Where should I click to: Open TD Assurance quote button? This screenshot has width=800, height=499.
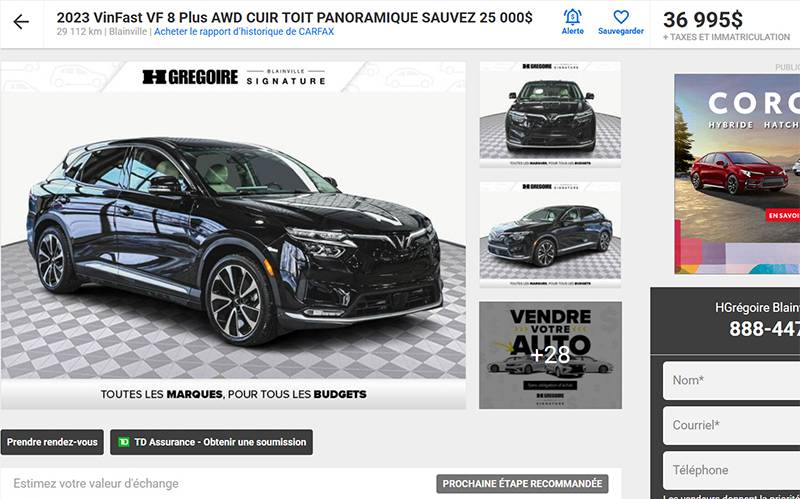point(211,442)
